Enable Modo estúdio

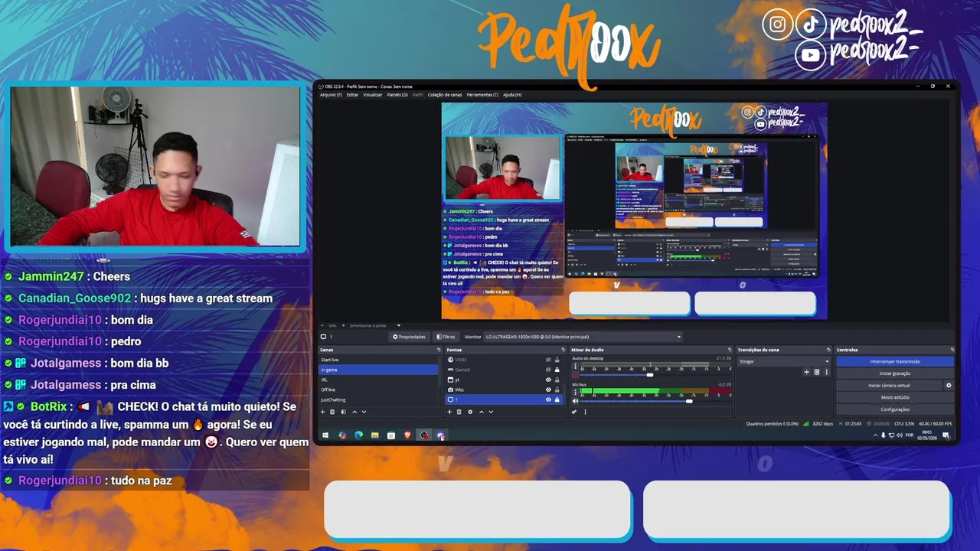pyautogui.click(x=895, y=397)
